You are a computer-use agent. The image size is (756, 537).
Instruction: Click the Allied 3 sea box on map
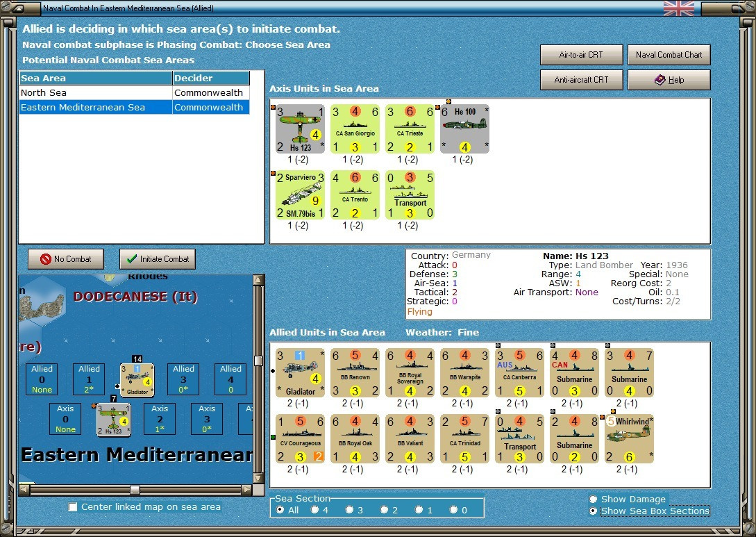point(183,379)
